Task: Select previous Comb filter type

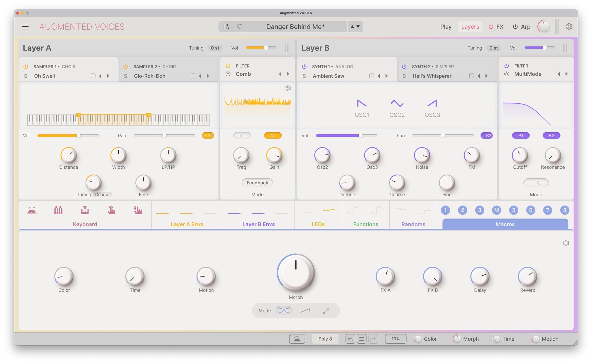Action: point(280,74)
